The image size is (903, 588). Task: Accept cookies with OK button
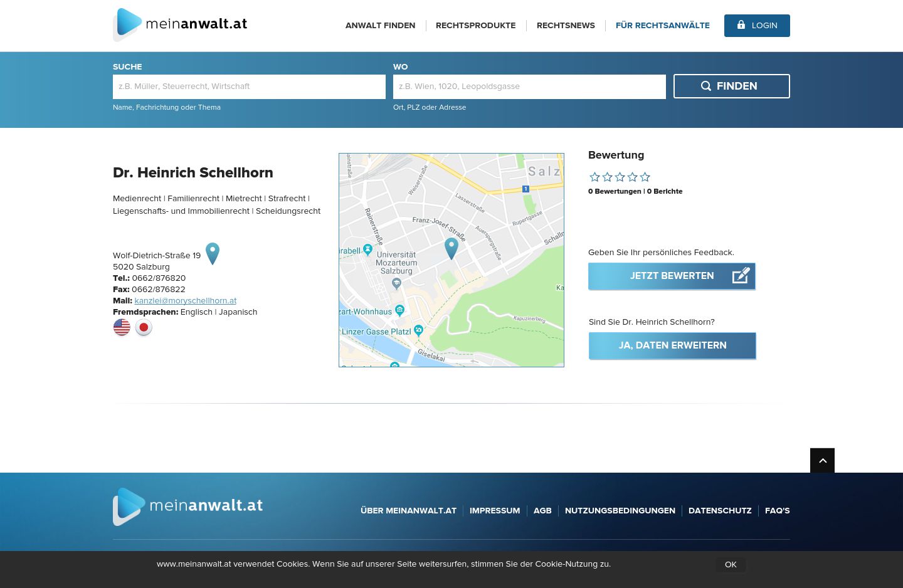point(731,565)
